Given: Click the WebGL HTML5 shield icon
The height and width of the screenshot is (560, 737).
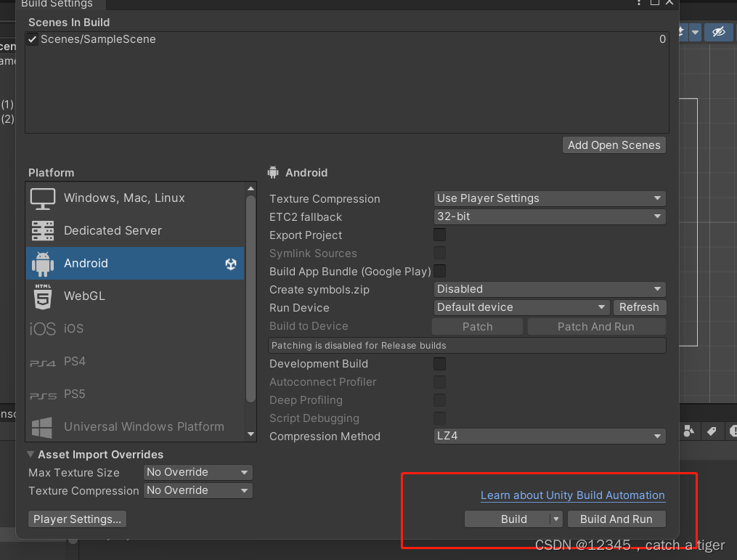Looking at the screenshot, I should (x=43, y=296).
